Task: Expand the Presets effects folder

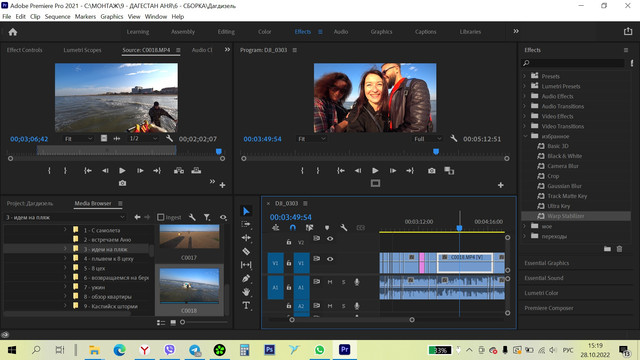Action: (525, 76)
